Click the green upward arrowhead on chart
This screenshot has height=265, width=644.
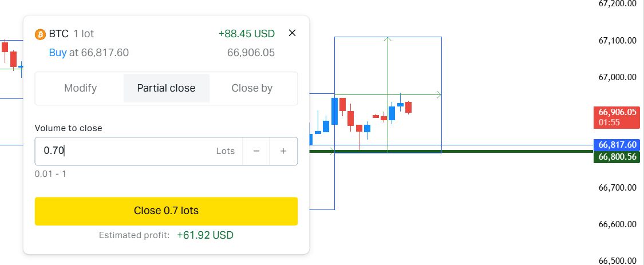(388, 39)
